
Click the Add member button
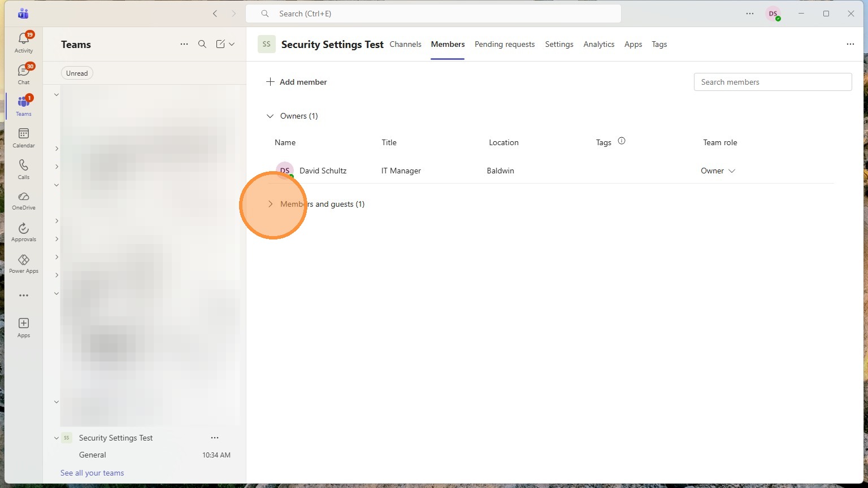[297, 82]
